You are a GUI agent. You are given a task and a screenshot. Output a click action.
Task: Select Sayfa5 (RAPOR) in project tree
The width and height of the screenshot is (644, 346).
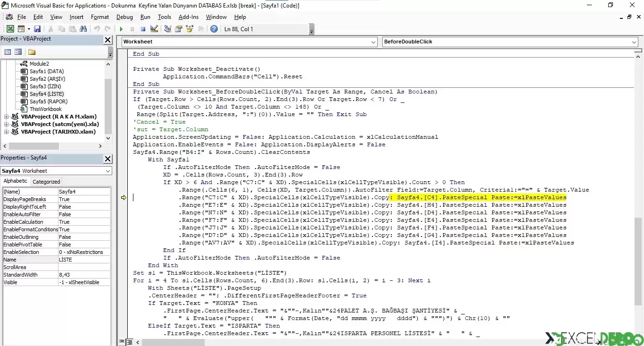pyautogui.click(x=49, y=101)
